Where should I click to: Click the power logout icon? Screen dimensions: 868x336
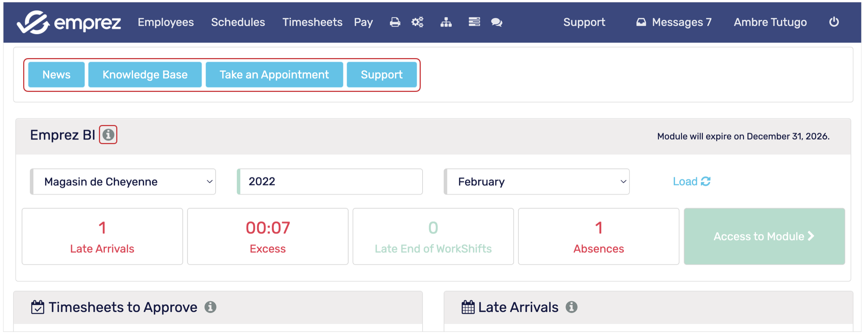coord(834,22)
